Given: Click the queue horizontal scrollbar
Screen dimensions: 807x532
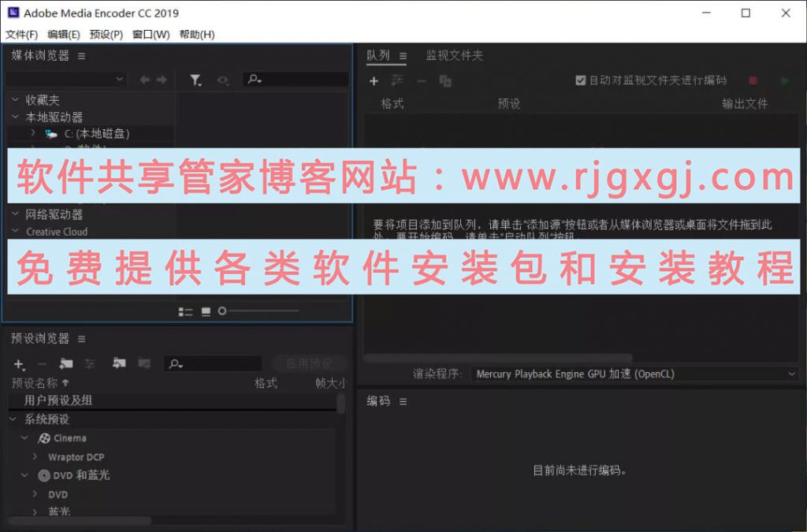Looking at the screenshot, I should point(498,358).
